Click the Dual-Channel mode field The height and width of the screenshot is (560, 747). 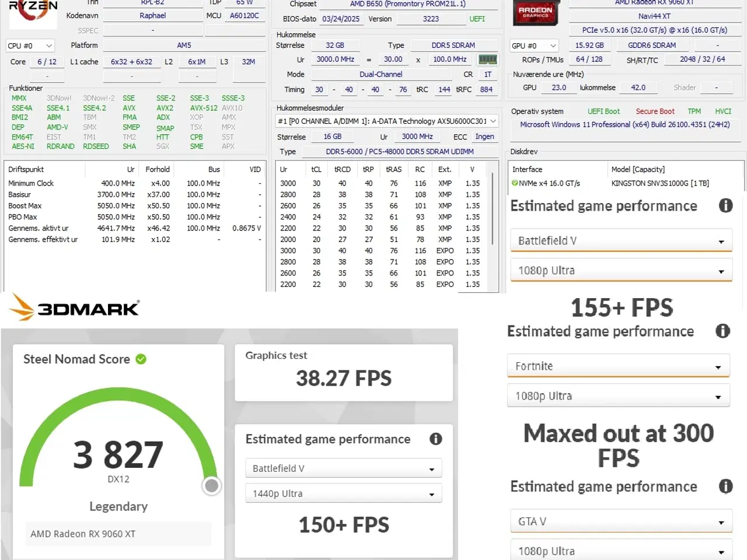(x=381, y=75)
